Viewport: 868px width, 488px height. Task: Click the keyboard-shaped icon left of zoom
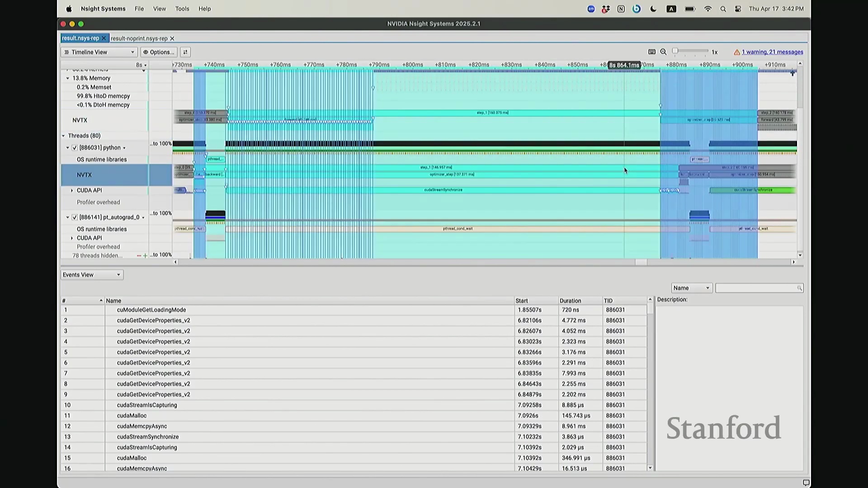[651, 52]
